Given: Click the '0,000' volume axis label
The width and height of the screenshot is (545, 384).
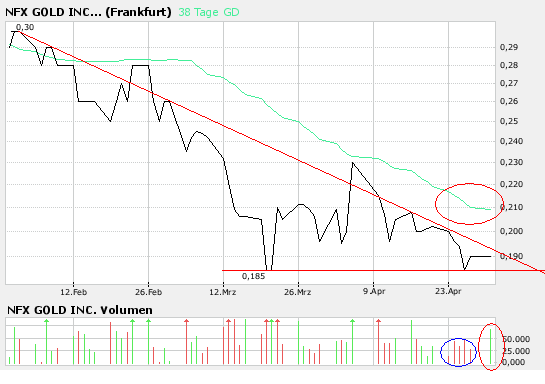Looking at the screenshot, I should pos(514,362).
